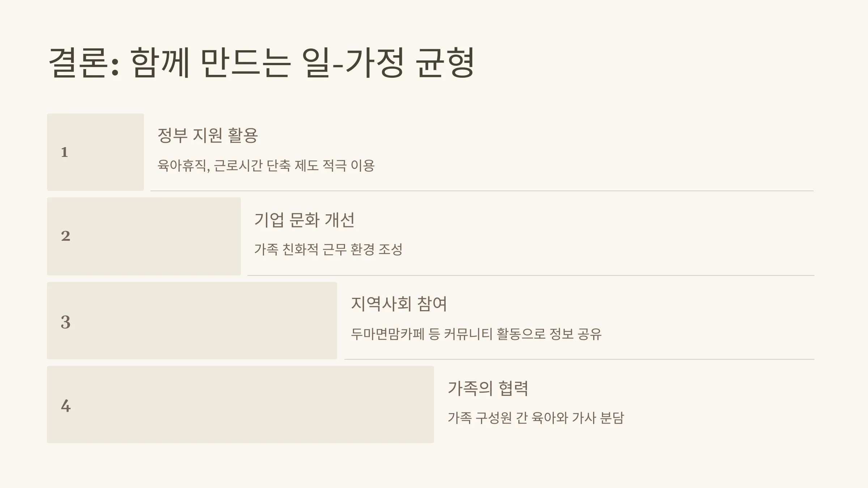Click the heading '기업 문화 개선'
This screenshot has width=868, height=488.
304,219
